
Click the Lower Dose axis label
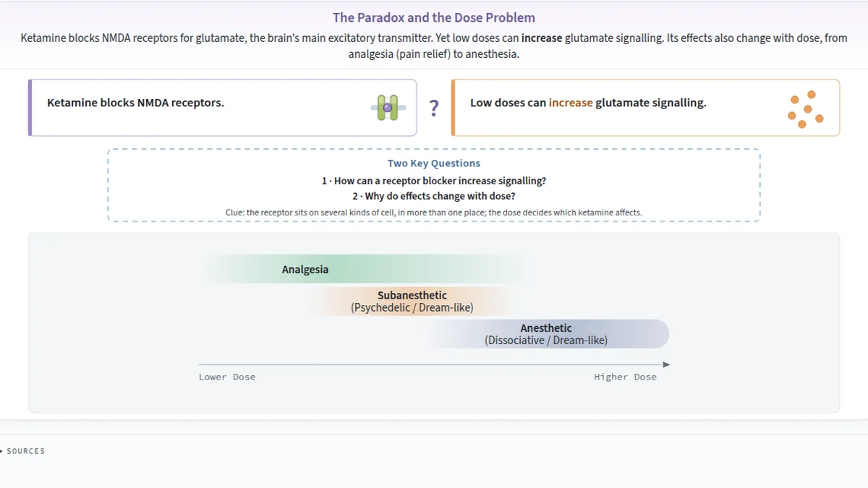[227, 377]
